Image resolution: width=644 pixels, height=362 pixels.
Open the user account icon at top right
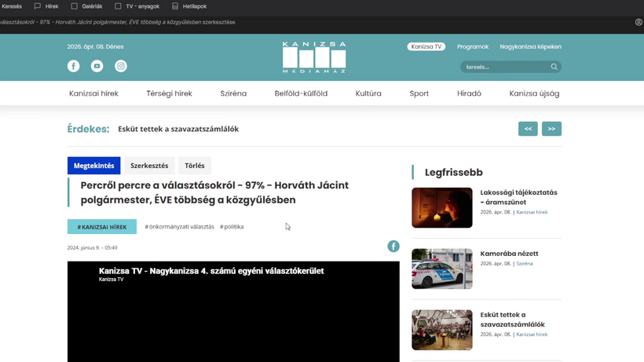coord(639,22)
